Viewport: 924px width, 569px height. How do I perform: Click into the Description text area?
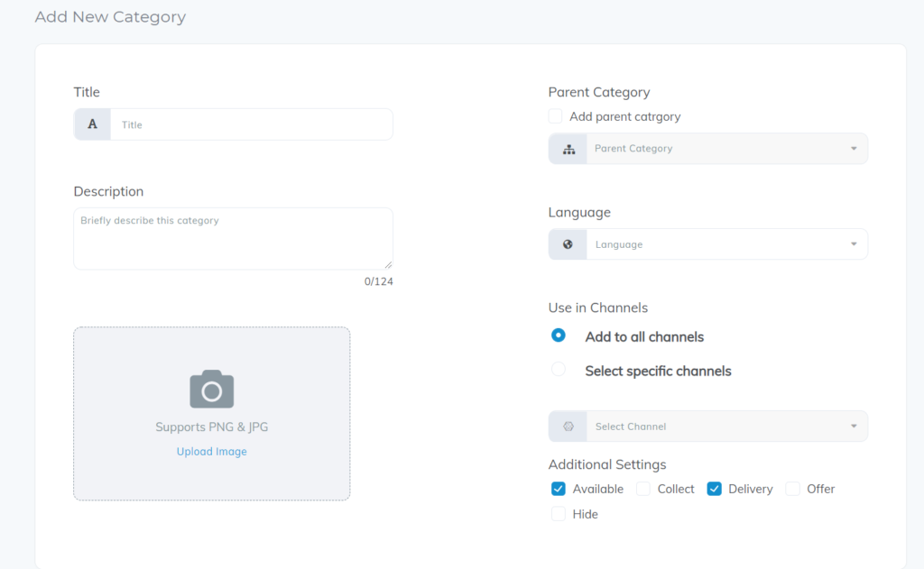click(x=234, y=239)
